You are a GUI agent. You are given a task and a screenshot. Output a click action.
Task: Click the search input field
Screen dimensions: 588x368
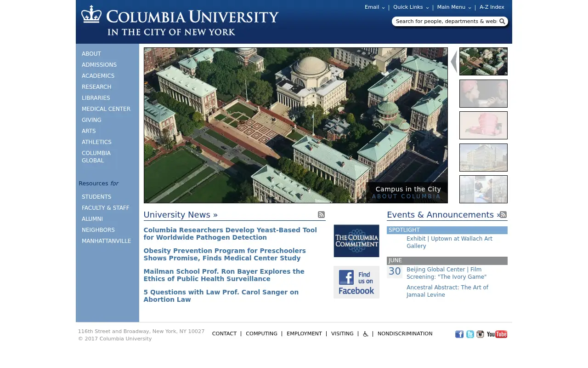(x=446, y=21)
